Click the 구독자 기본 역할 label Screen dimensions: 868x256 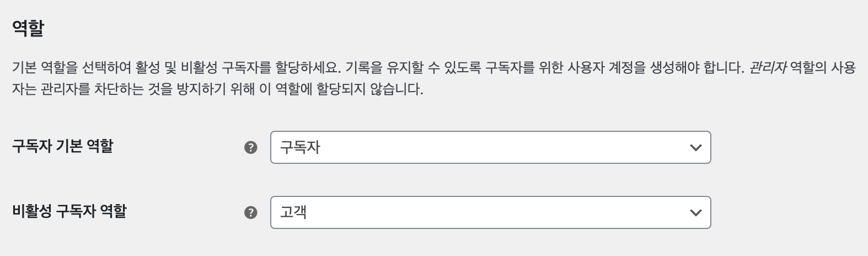62,146
